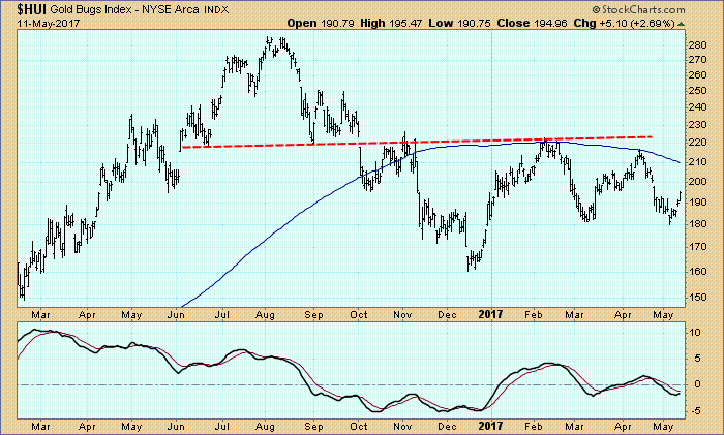The width and height of the screenshot is (724, 435).
Task: Select the Close 194.96 value
Action: 529,20
